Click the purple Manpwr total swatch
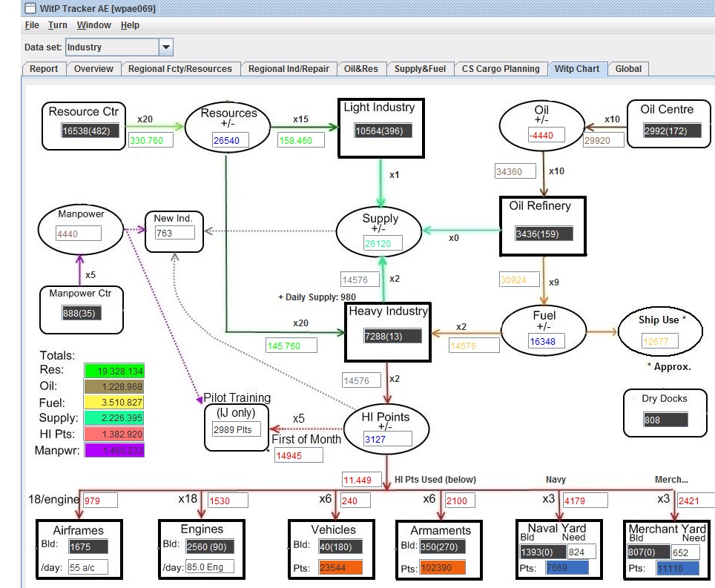The height and width of the screenshot is (588, 715). tap(114, 450)
